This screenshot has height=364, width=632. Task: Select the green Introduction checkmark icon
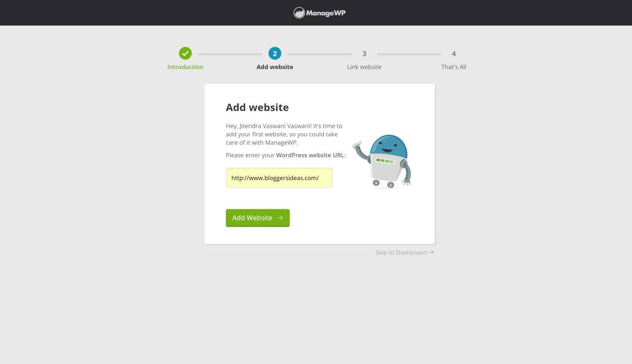(185, 53)
